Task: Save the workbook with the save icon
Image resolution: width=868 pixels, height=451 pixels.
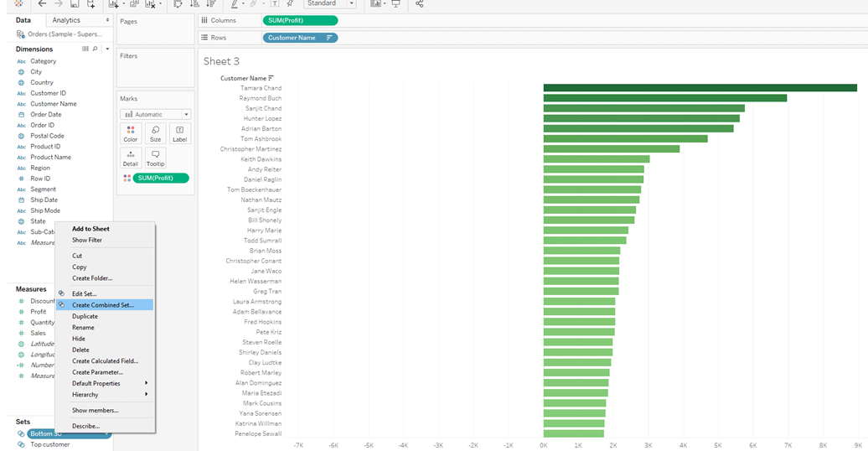Action: coord(75,3)
